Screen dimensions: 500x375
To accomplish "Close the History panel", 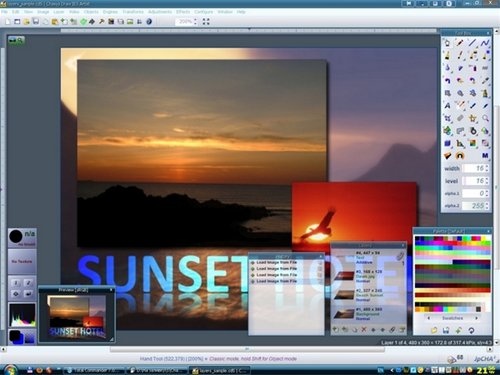I will tap(321, 256).
